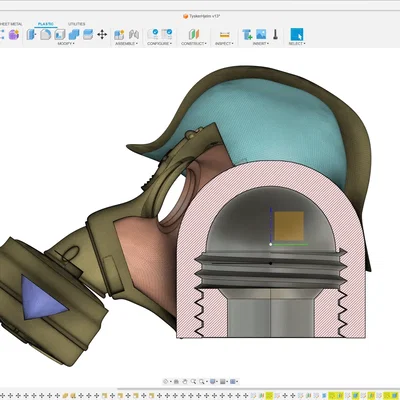The width and height of the screenshot is (400, 400).
Task: Click the green origin axis line
Action: pos(290,244)
